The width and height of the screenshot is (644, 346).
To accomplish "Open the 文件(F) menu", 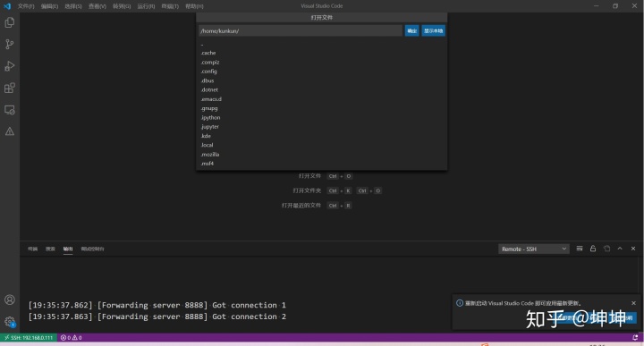I will pos(26,6).
